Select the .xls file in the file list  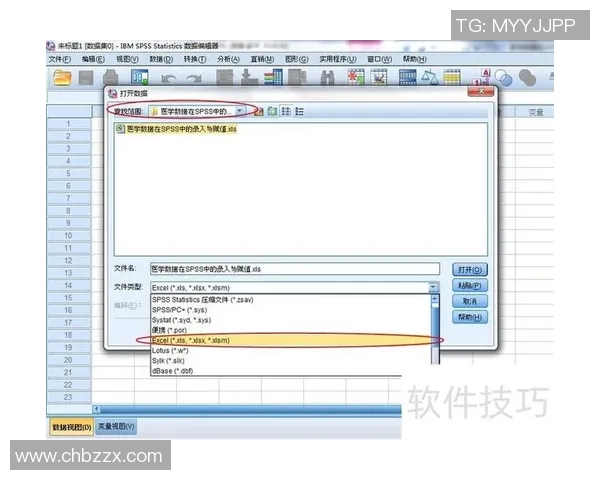(x=177, y=129)
